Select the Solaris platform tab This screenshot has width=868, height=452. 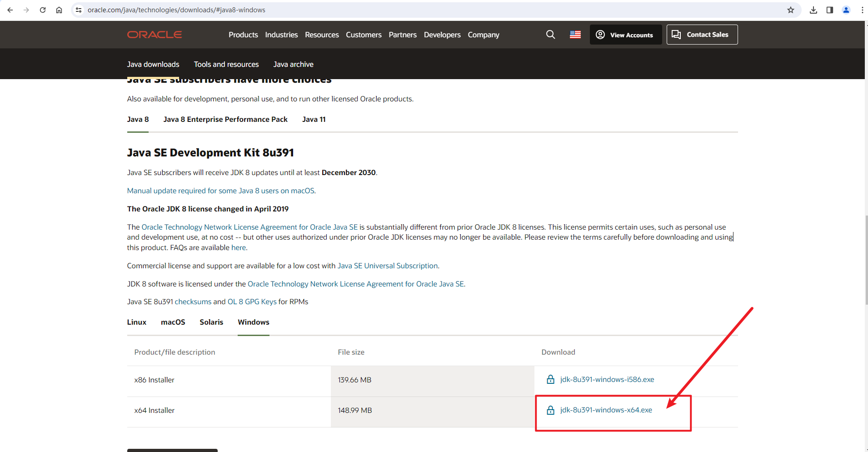211,322
